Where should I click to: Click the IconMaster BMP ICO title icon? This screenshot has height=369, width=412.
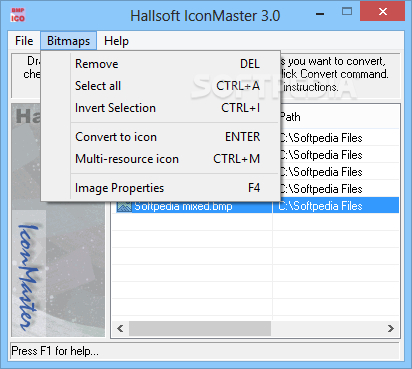18,15
